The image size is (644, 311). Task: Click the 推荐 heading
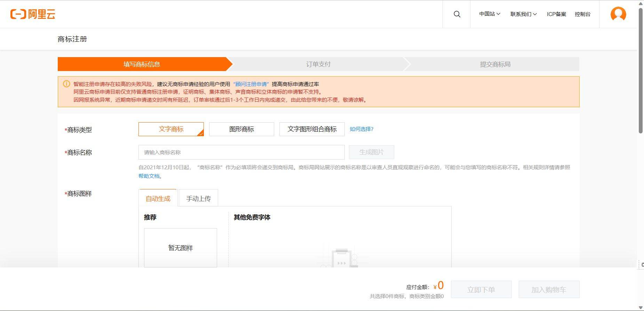[x=150, y=217]
